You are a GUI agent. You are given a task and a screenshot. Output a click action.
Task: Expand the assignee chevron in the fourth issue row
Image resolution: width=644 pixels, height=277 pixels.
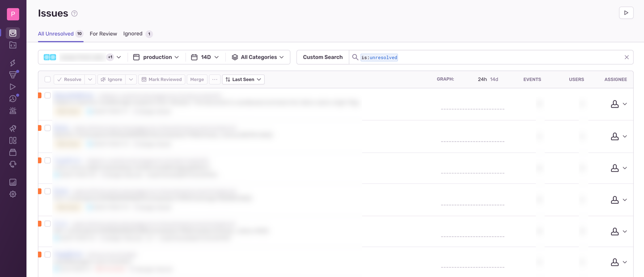(x=625, y=200)
